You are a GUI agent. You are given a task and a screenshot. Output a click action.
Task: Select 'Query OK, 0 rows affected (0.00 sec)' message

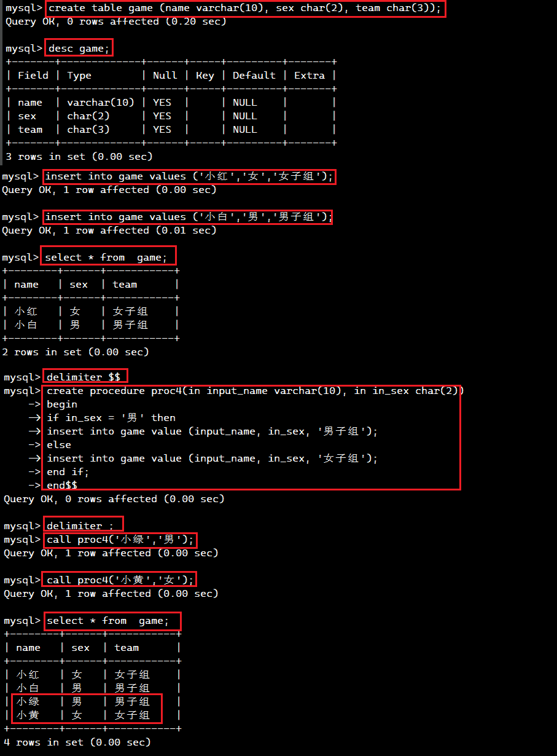click(x=114, y=499)
